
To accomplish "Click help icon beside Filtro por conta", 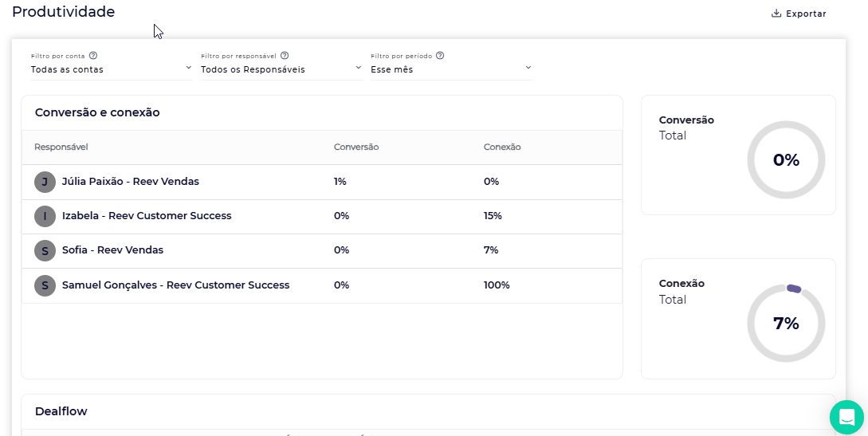I will (93, 55).
